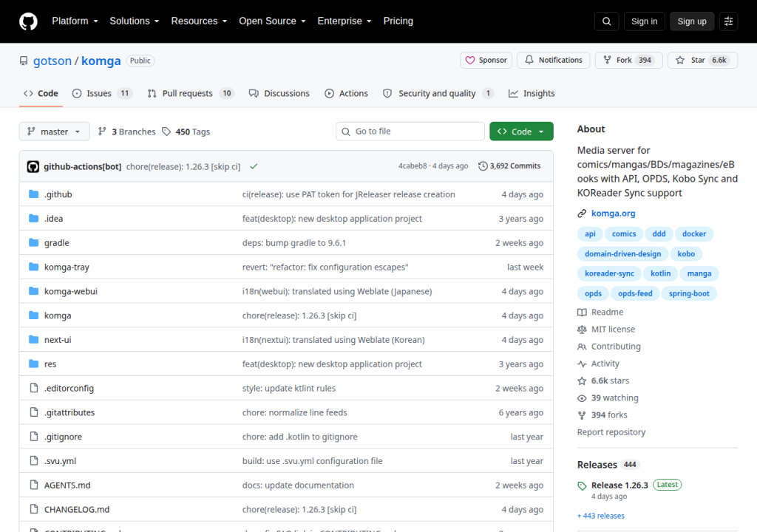Click the Sign in button
757x532 pixels.
644,21
